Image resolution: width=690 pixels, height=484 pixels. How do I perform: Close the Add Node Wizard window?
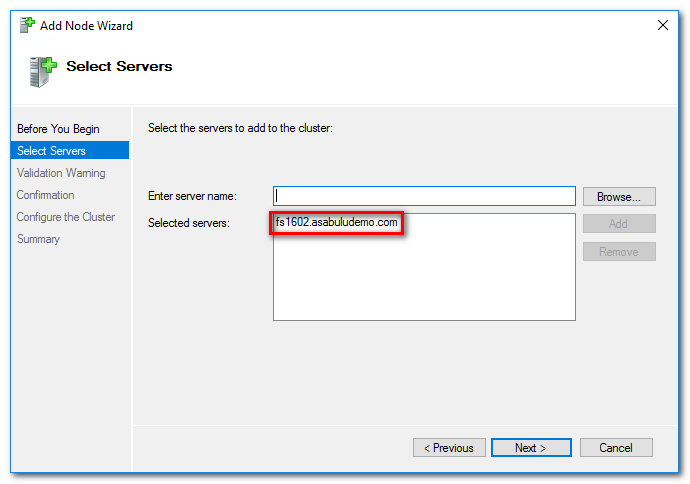coord(663,25)
